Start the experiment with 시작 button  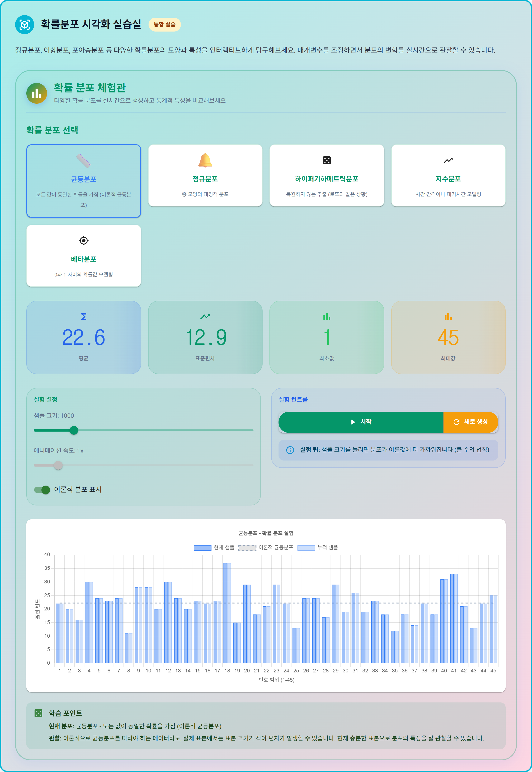coord(361,422)
